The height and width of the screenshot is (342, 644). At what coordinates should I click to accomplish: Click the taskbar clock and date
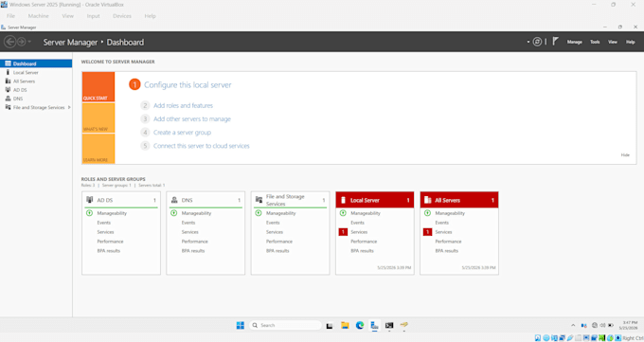tap(630, 325)
